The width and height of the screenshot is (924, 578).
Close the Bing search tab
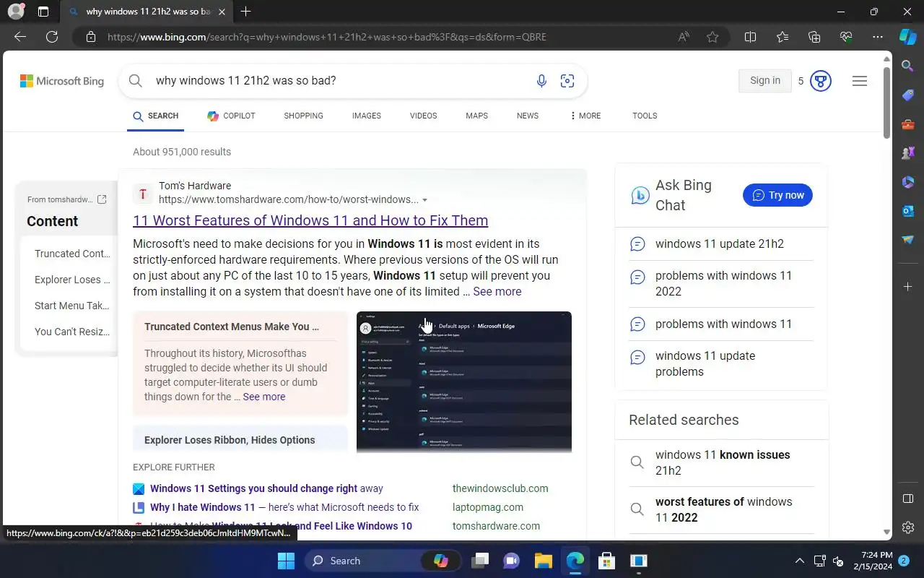coord(222,12)
